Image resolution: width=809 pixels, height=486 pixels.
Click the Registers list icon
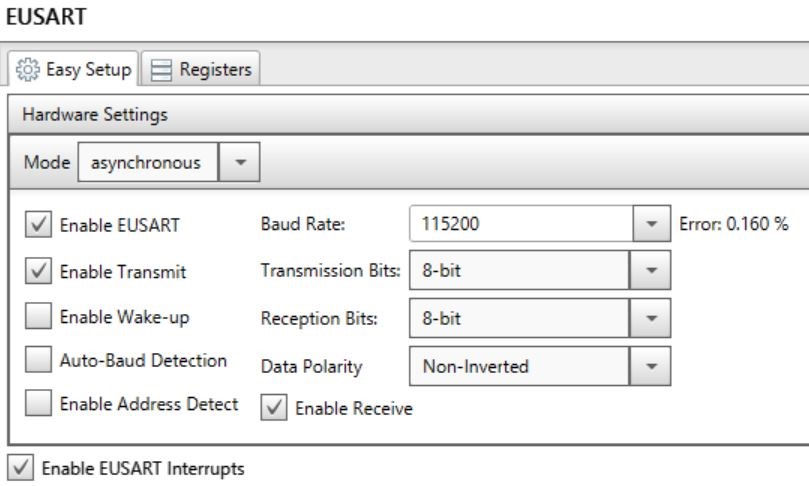[162, 69]
